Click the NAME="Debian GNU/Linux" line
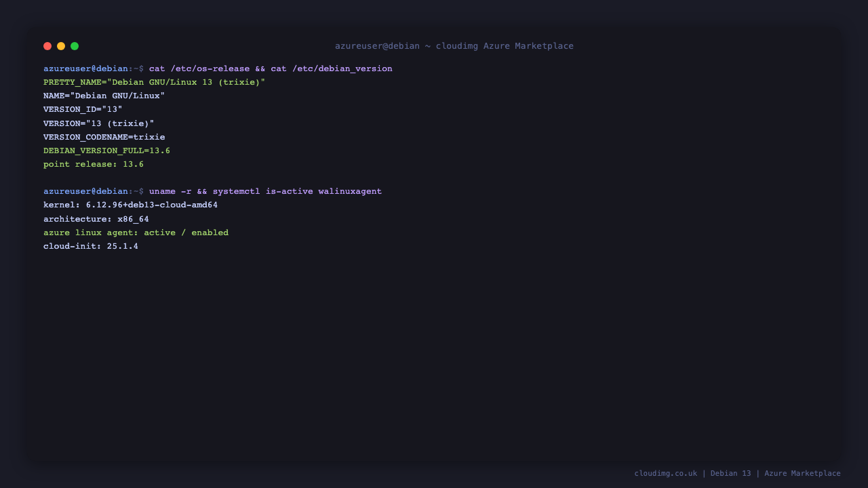868x488 pixels. [104, 96]
